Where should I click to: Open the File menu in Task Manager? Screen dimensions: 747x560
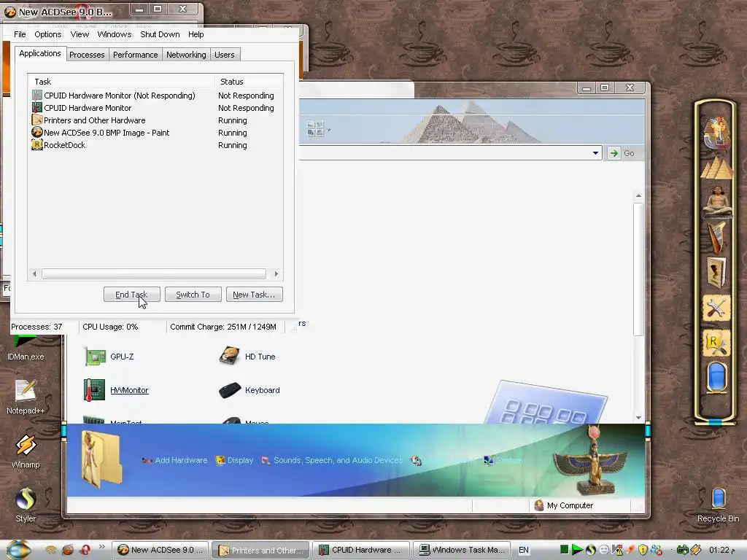20,34
